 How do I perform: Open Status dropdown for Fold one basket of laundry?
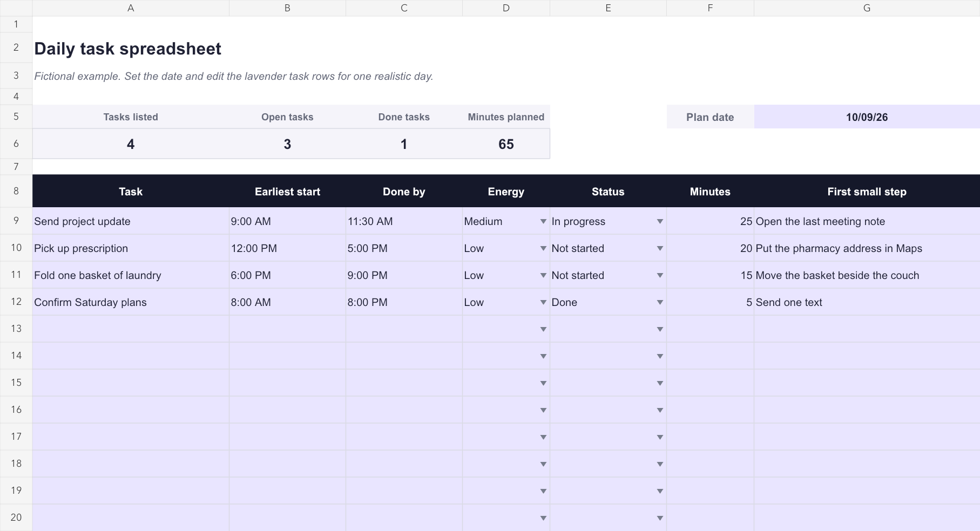[x=660, y=275]
